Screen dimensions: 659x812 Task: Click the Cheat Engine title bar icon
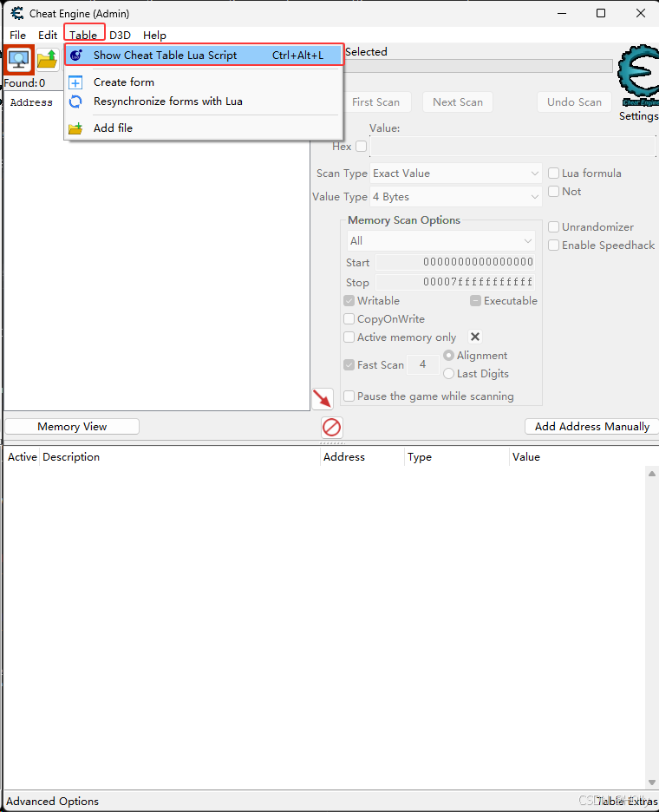[x=17, y=14]
